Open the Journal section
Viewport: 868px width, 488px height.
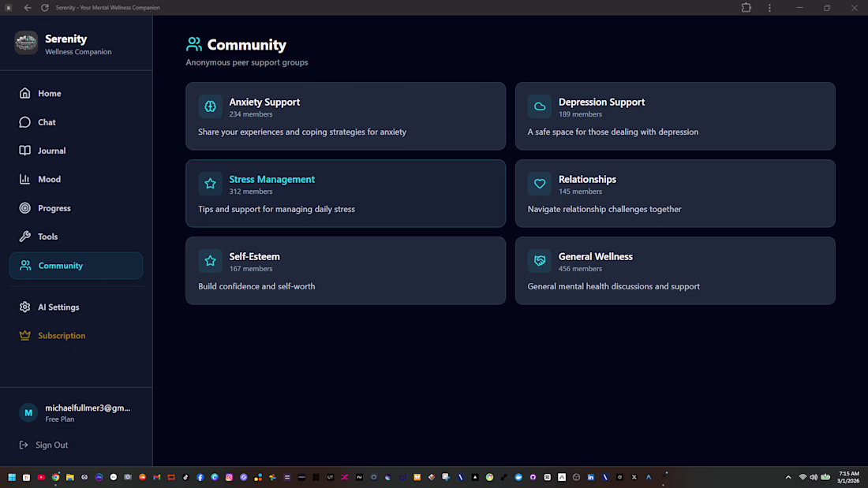pos(76,151)
